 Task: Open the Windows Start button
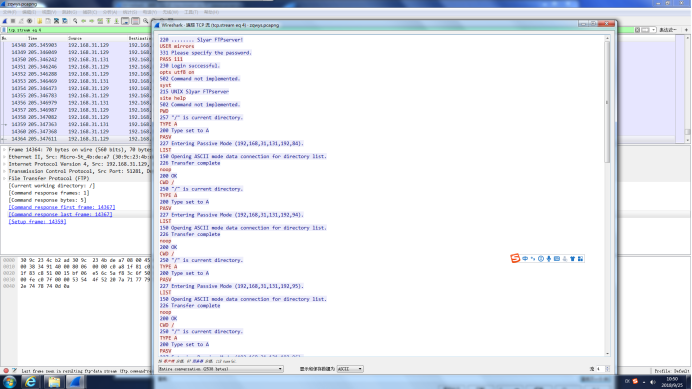(x=9, y=381)
